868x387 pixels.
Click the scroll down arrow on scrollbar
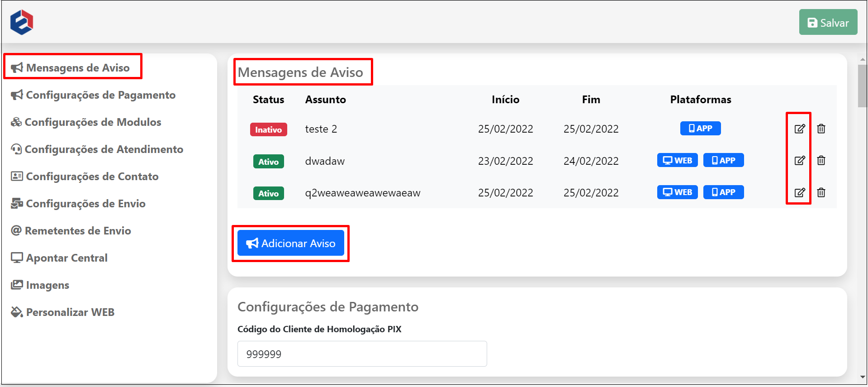862,377
